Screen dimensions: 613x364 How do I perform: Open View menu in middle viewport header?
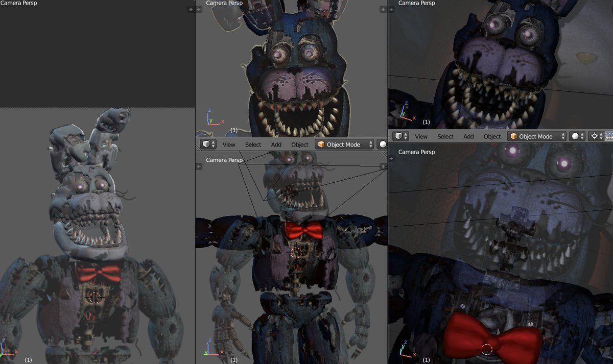229,144
